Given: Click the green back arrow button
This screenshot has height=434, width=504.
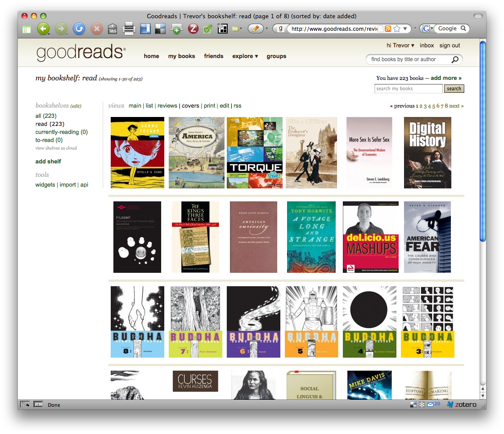Looking at the screenshot, I should click(x=43, y=29).
